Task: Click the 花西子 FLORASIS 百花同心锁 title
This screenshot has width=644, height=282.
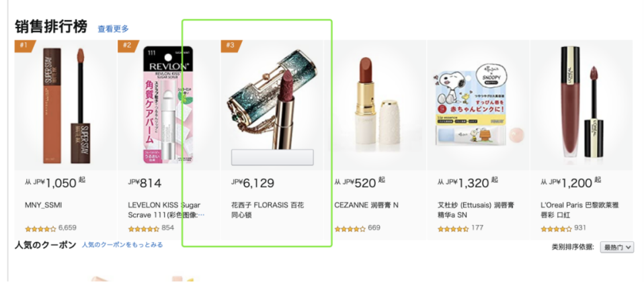Action: coord(268,209)
